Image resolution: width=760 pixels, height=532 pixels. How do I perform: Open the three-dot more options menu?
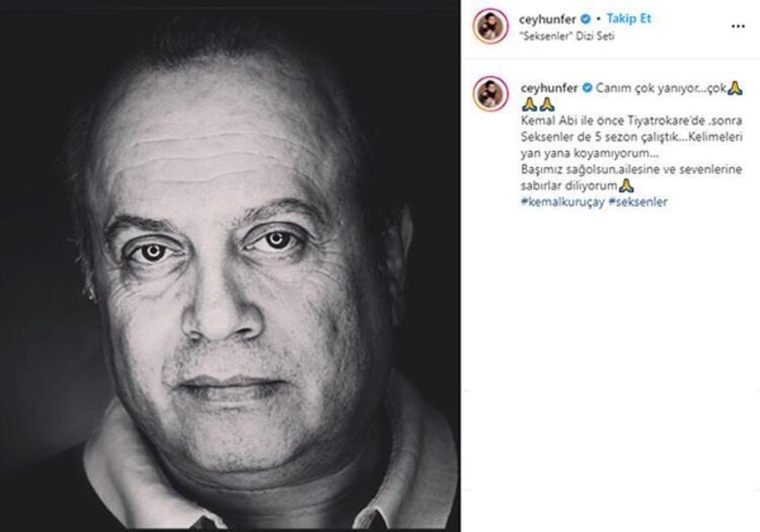[738, 26]
